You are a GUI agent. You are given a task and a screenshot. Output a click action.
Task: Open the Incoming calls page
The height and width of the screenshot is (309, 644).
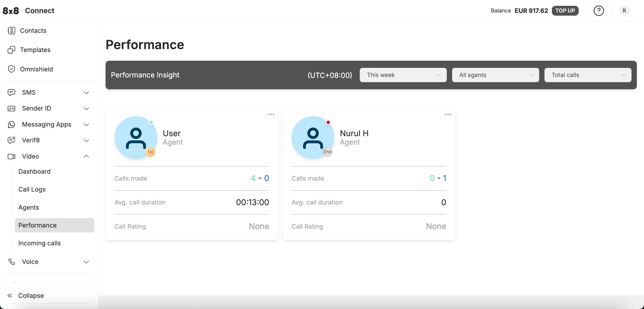[39, 243]
